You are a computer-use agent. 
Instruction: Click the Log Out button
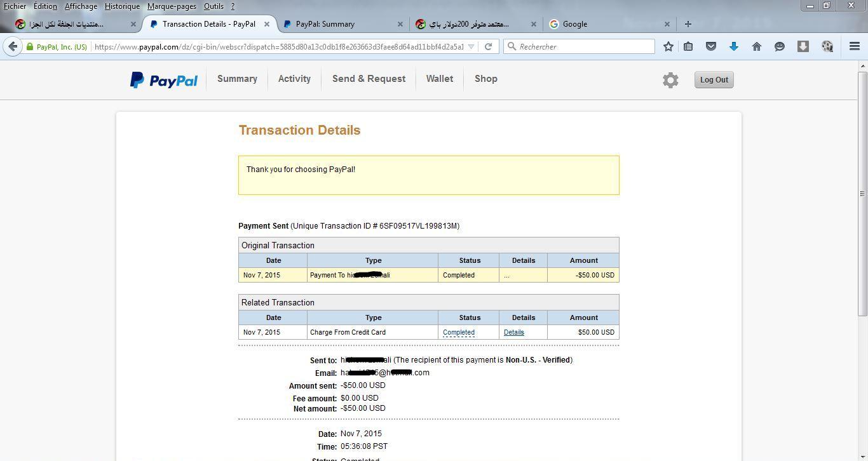(x=714, y=80)
